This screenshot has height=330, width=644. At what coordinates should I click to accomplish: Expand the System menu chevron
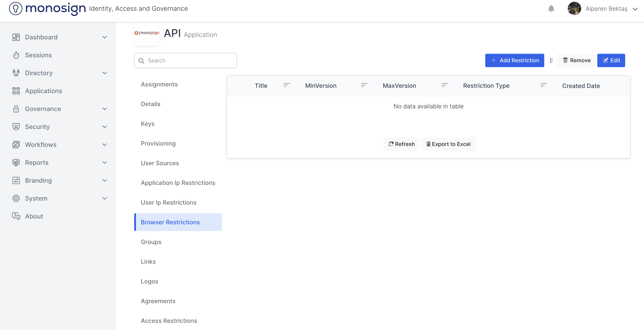105,198
